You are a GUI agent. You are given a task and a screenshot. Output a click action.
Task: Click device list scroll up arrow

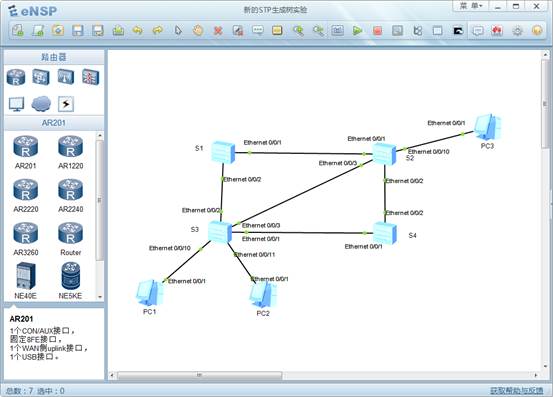tap(100, 136)
